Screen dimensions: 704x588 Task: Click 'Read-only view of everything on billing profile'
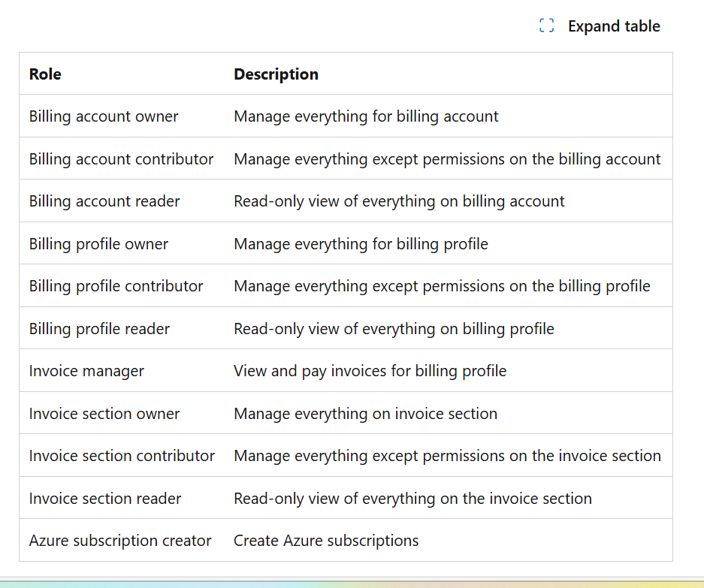point(394,329)
